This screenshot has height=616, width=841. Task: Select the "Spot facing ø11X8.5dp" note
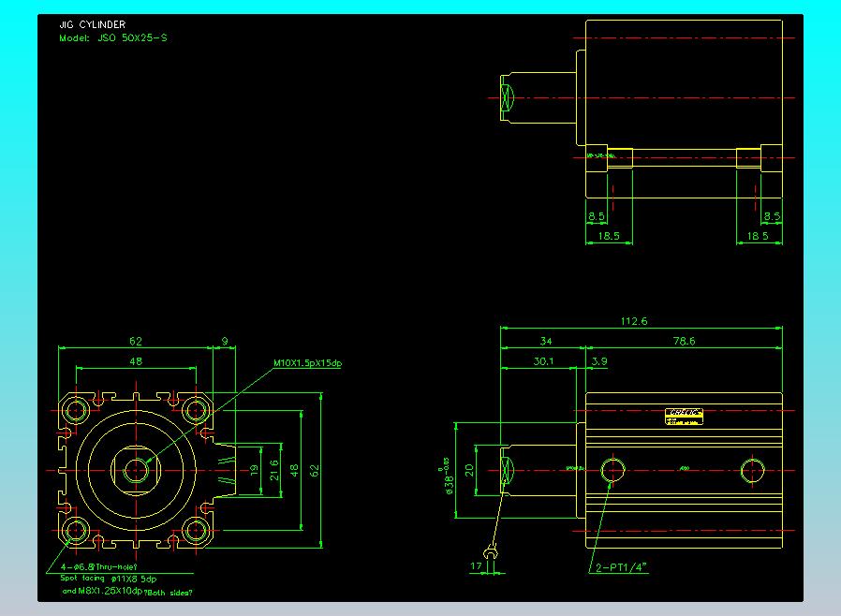click(109, 579)
